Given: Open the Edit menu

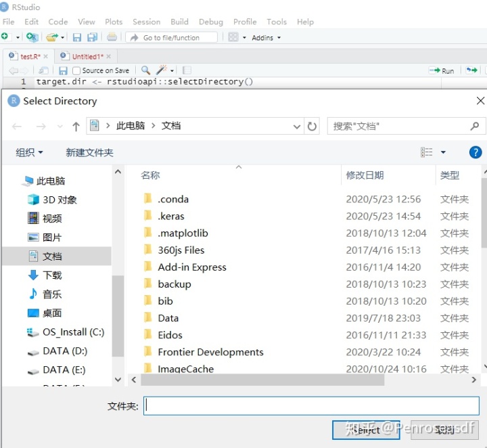Looking at the screenshot, I should coord(31,22).
